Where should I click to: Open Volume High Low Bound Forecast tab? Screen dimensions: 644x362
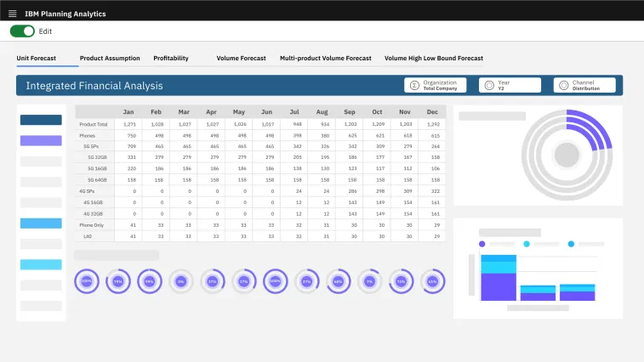[433, 59]
